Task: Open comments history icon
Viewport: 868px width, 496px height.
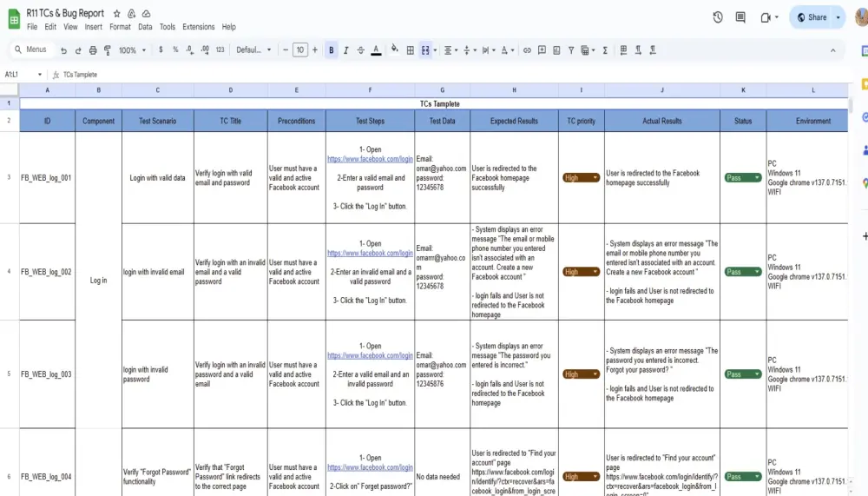Action: coord(740,17)
